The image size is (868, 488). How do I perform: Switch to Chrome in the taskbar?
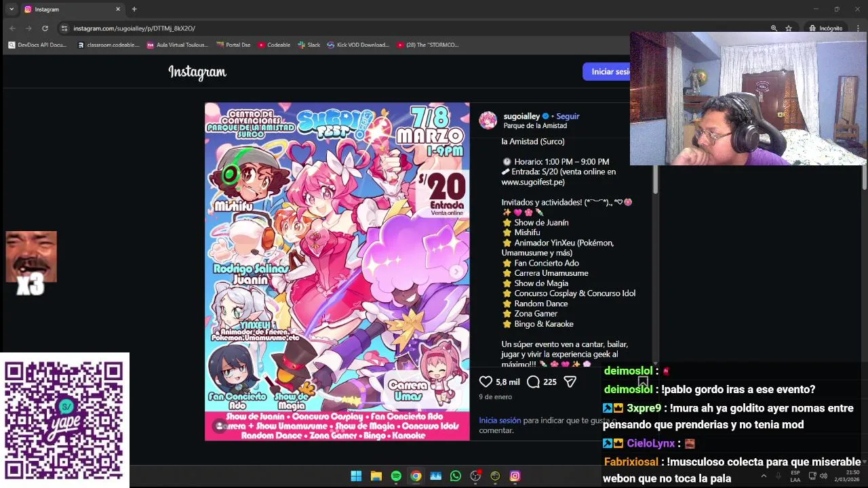coord(416,476)
